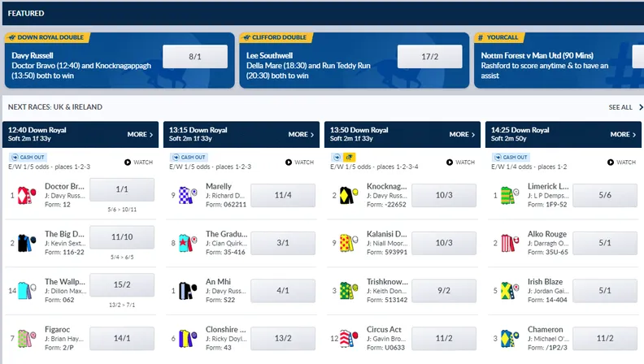644x364 pixels.
Task: Select Doctor Bravo odds 1/1
Action: click(122, 188)
